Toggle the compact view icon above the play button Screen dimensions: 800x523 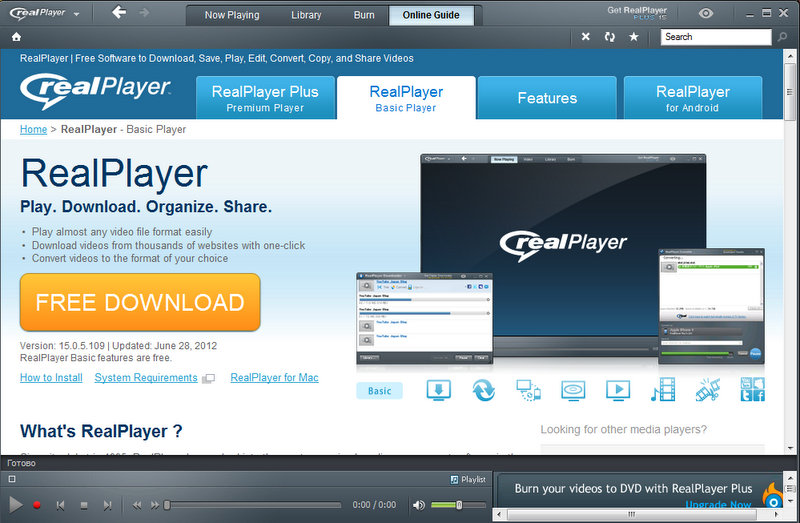[12, 479]
